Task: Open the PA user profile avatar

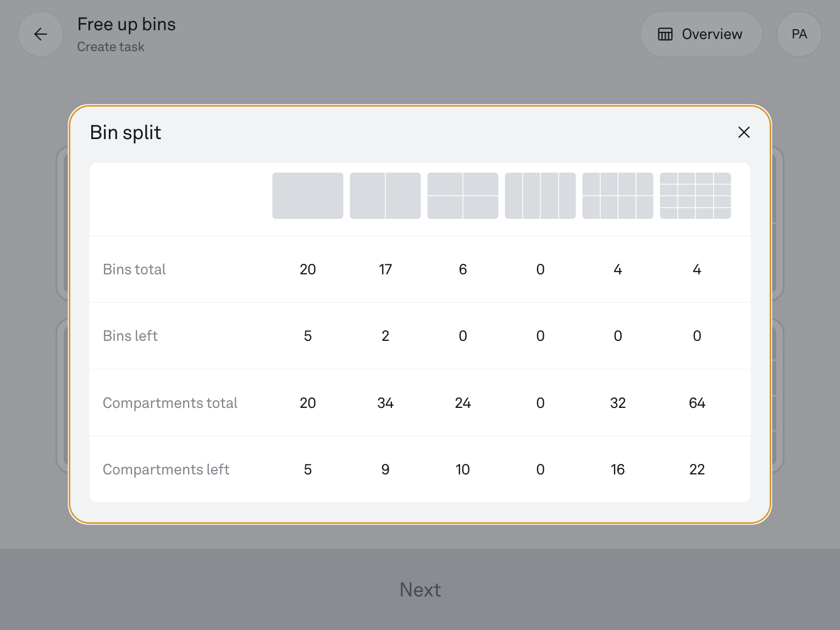Action: point(799,34)
